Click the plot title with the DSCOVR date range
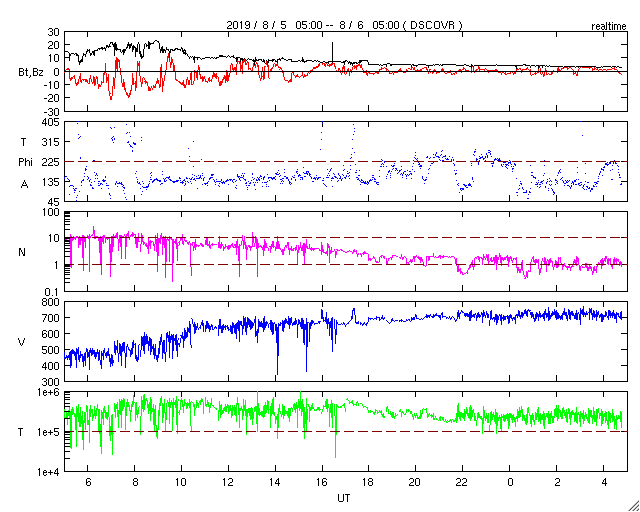640x512 pixels. 344,25
